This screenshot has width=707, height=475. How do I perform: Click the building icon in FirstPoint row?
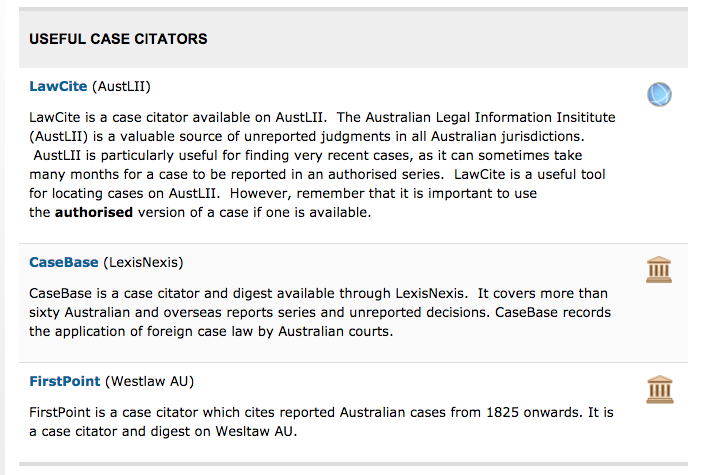659,387
